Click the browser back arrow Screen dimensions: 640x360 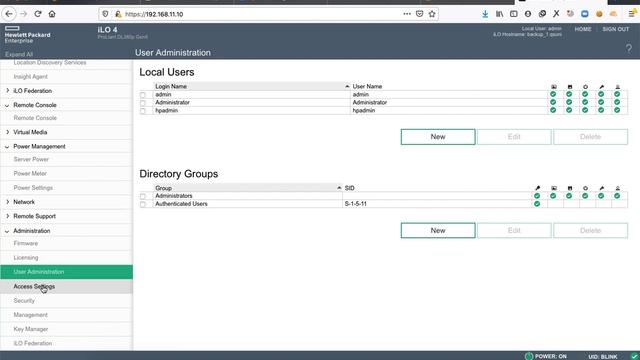point(9,14)
